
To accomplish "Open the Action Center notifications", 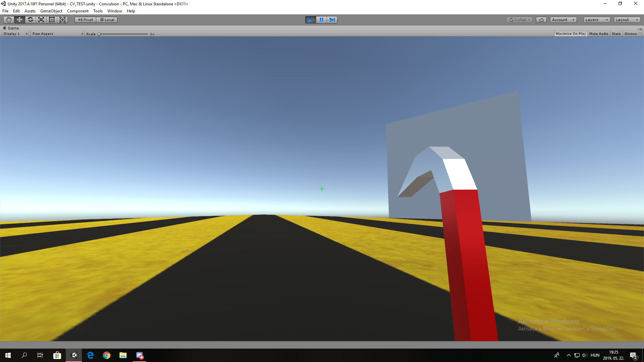I will click(x=634, y=355).
